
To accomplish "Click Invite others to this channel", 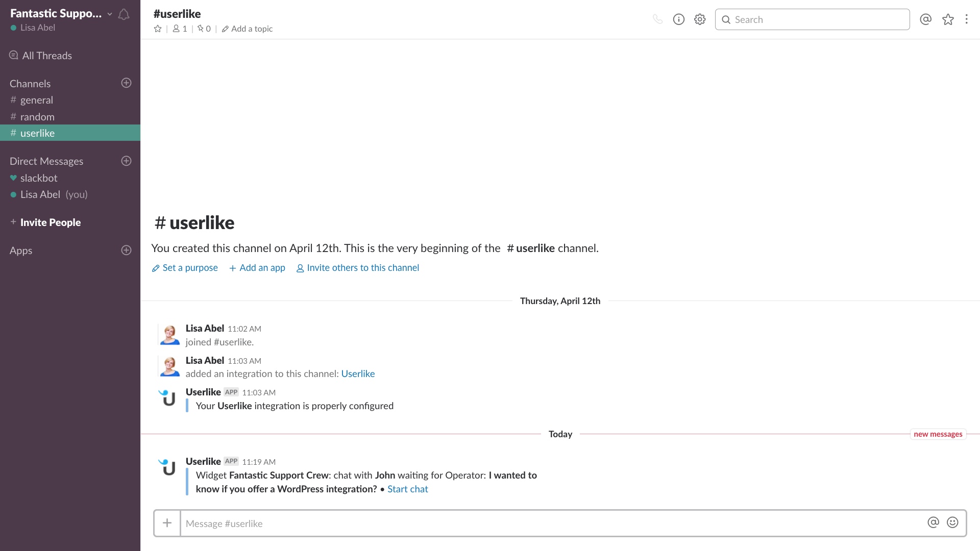I will click(357, 268).
